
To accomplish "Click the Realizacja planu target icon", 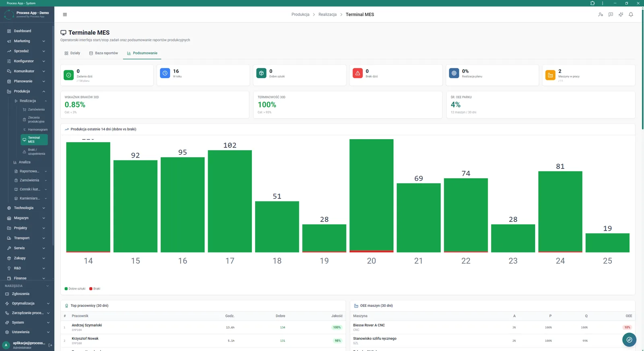I will pos(454,73).
